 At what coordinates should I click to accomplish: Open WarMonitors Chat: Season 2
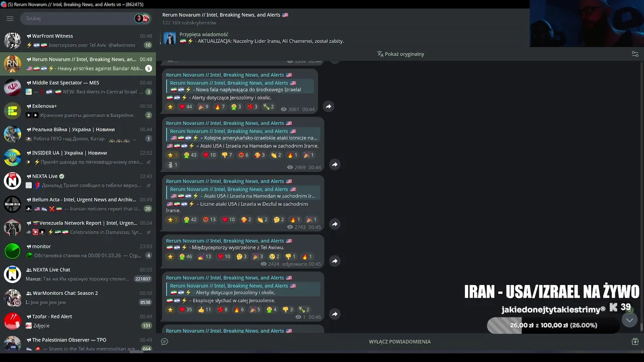[78, 298]
